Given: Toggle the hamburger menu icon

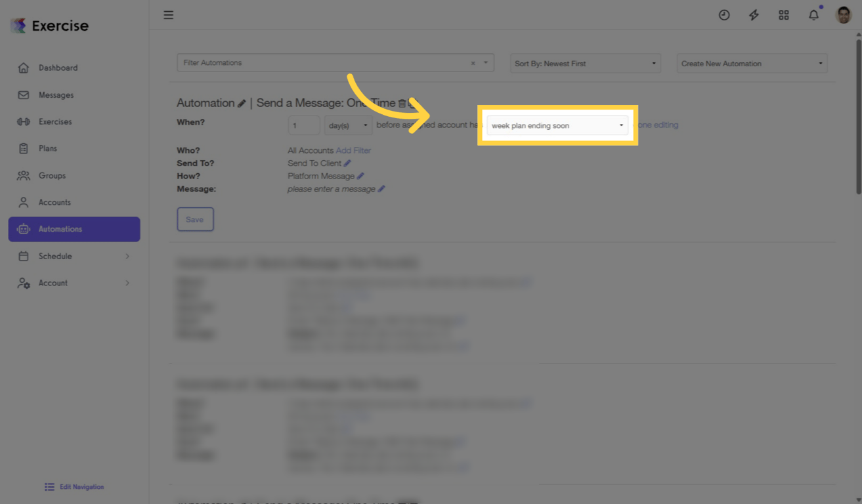Looking at the screenshot, I should click(x=169, y=14).
